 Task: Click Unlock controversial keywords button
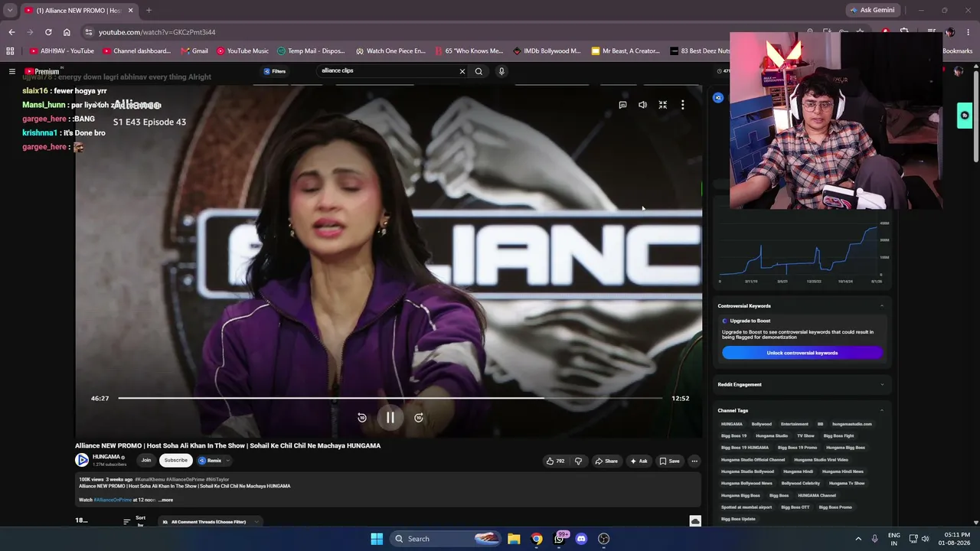click(x=802, y=353)
